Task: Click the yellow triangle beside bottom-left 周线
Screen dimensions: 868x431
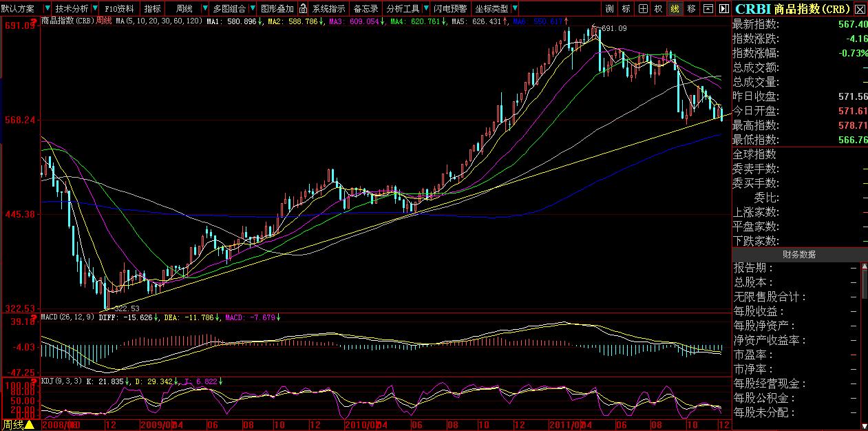Action: (30, 424)
